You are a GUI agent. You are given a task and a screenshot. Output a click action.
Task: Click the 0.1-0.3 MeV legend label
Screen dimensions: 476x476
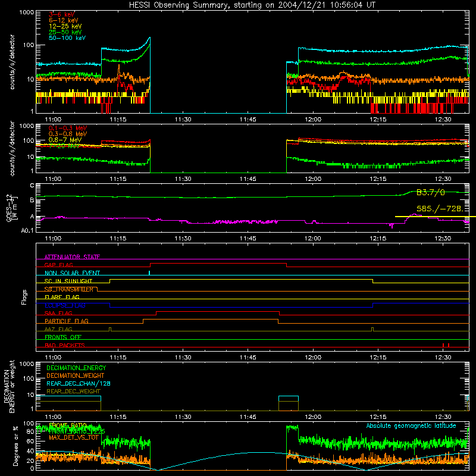[x=68, y=128]
